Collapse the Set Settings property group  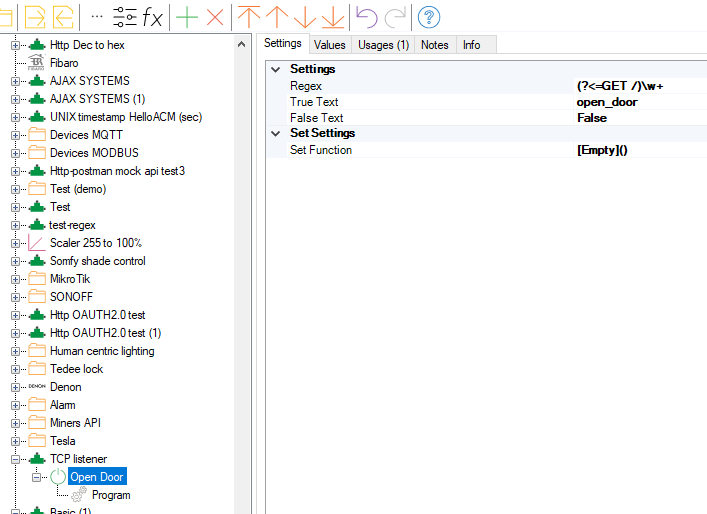pos(276,133)
